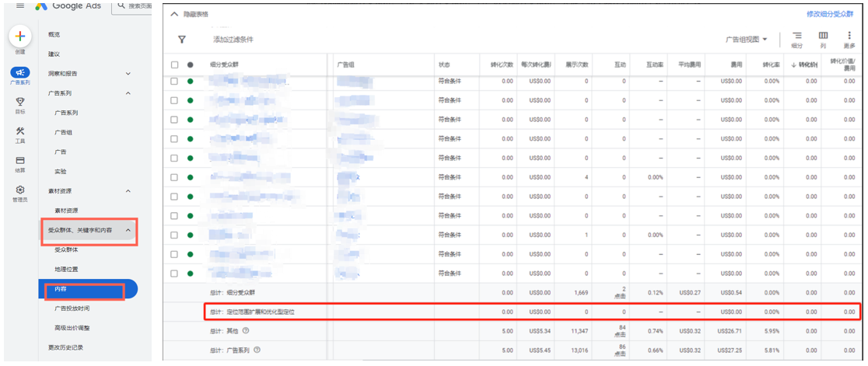Click the grey status dot in header
Screen dimensions: 868x366
191,64
